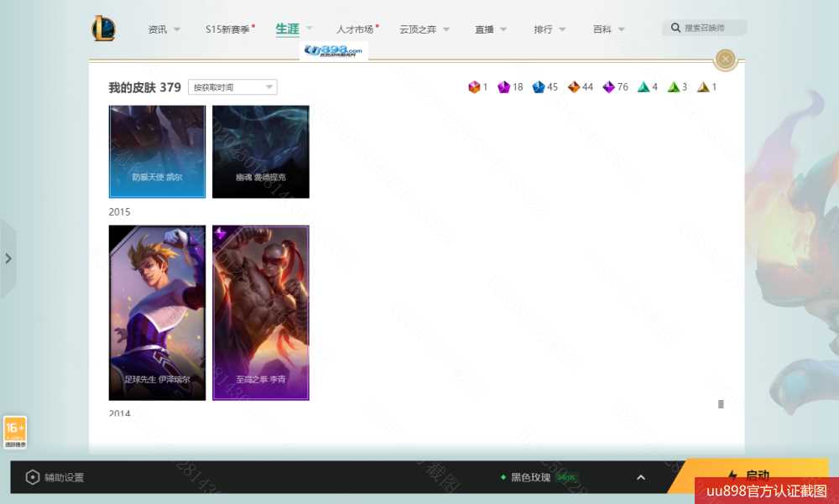Open the 足球先生 伊泽瑞尔 skin card
The width and height of the screenshot is (839, 504).
point(158,313)
